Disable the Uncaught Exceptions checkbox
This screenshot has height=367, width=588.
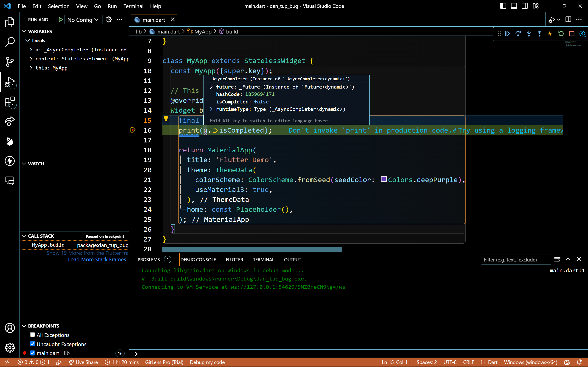point(32,344)
